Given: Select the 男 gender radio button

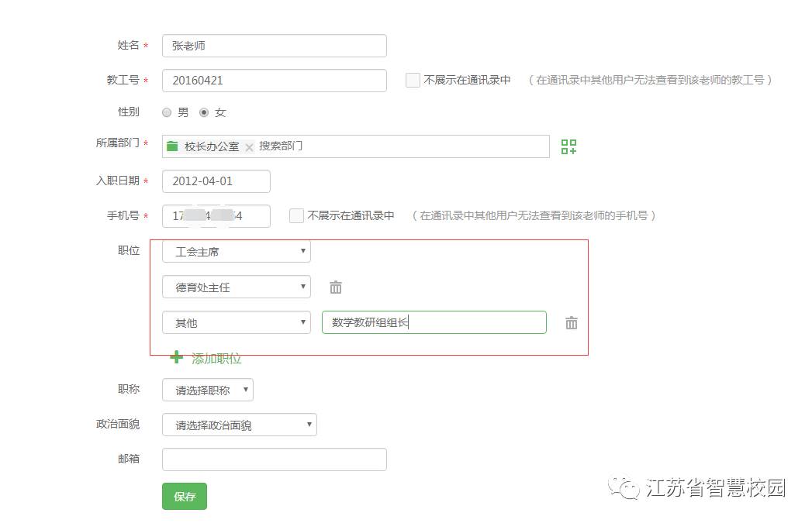Looking at the screenshot, I should point(167,112).
